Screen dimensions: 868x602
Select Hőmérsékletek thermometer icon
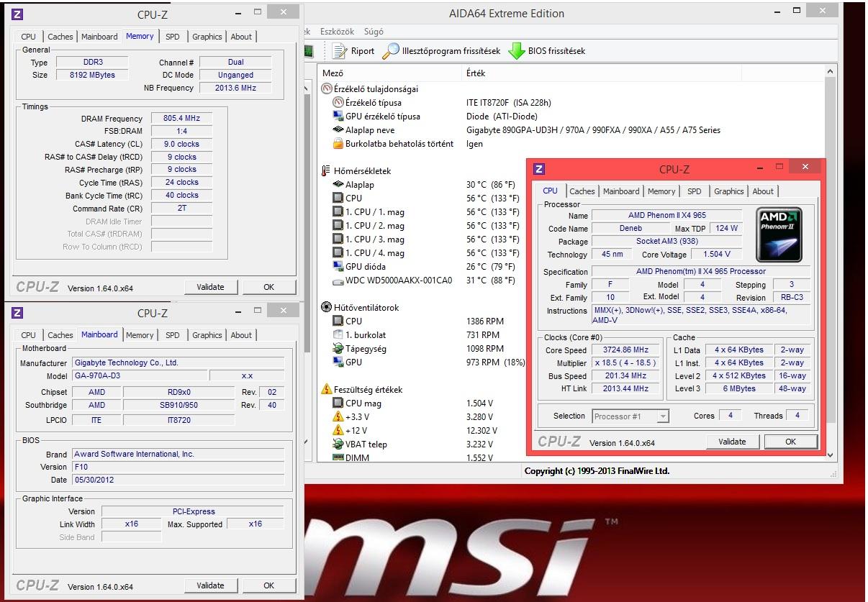point(327,171)
